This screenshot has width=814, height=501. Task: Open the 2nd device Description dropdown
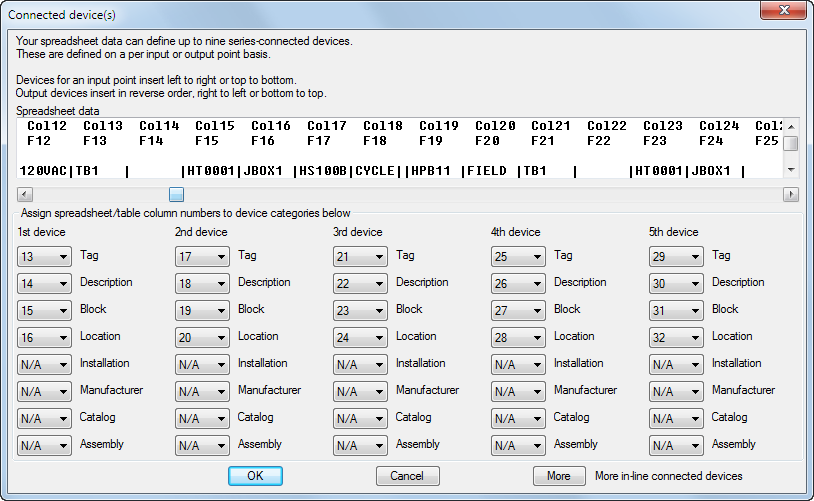point(202,283)
